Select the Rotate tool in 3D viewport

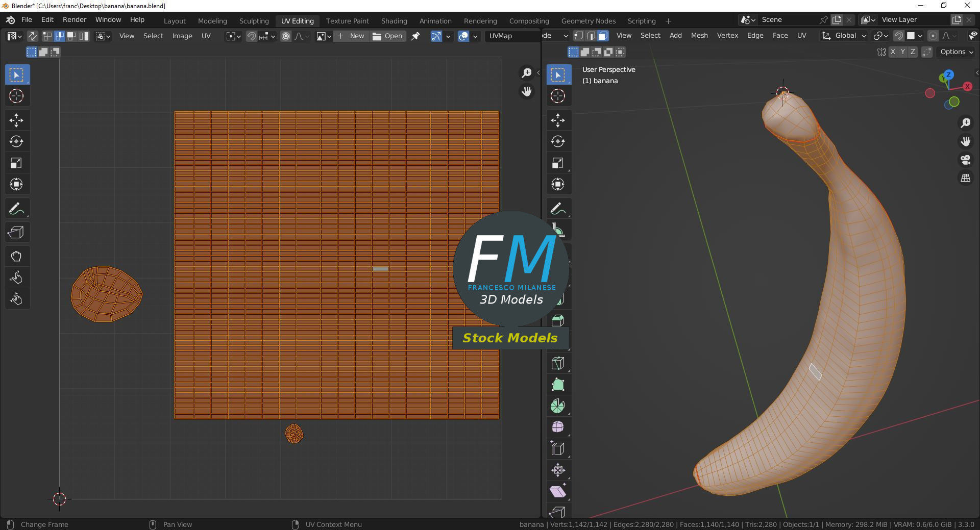point(558,142)
